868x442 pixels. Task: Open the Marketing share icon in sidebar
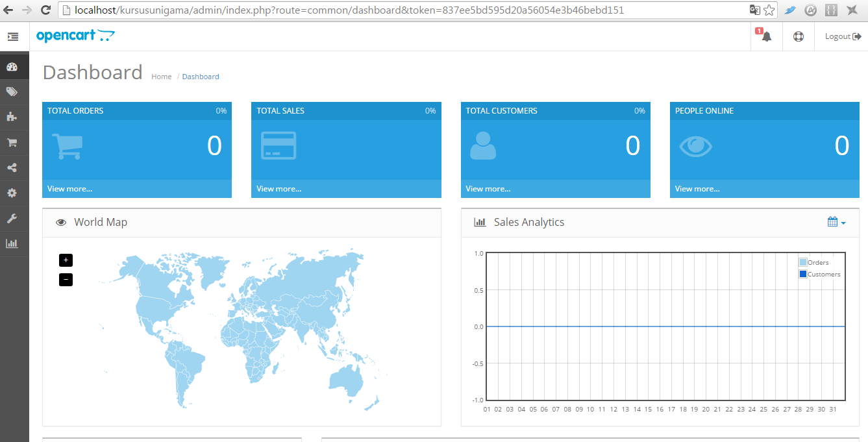(x=12, y=168)
